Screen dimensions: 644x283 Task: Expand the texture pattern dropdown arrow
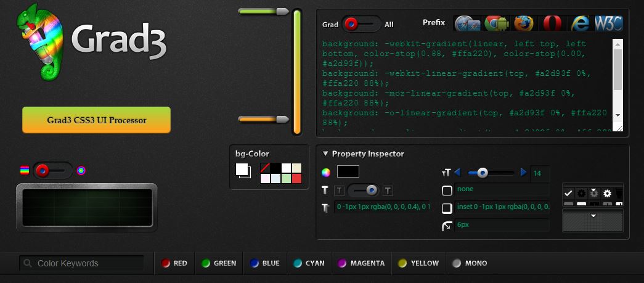[x=593, y=216]
